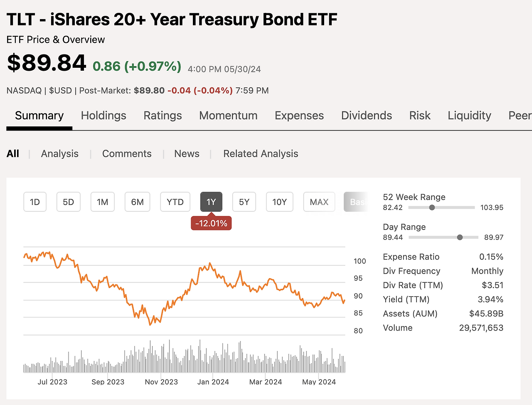Set chart range to 1D

tap(35, 202)
